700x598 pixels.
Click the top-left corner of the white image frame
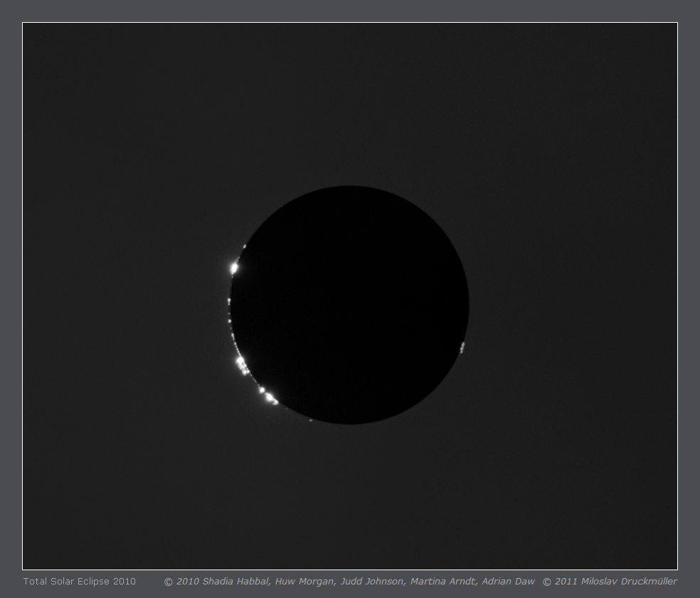[23, 23]
